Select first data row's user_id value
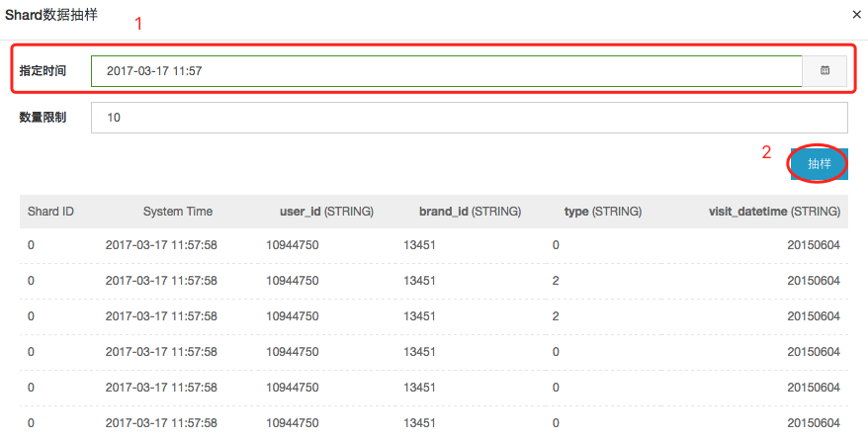The width and height of the screenshot is (868, 441). point(293,245)
